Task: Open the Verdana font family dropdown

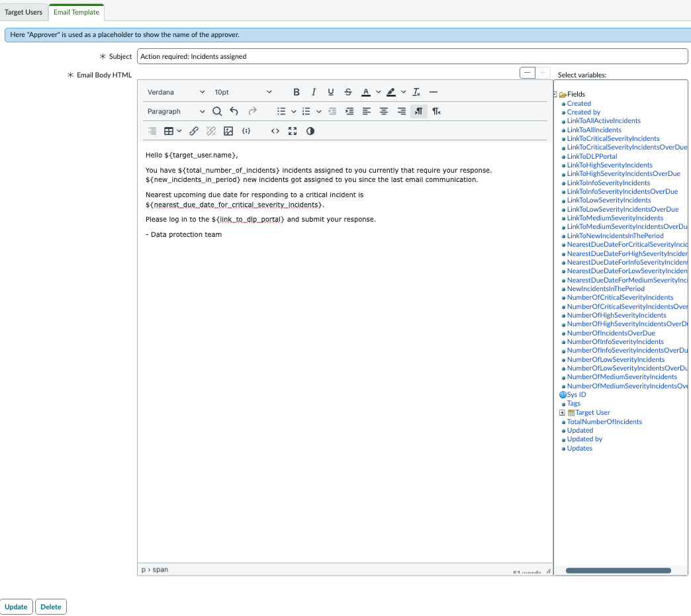Action: point(176,92)
